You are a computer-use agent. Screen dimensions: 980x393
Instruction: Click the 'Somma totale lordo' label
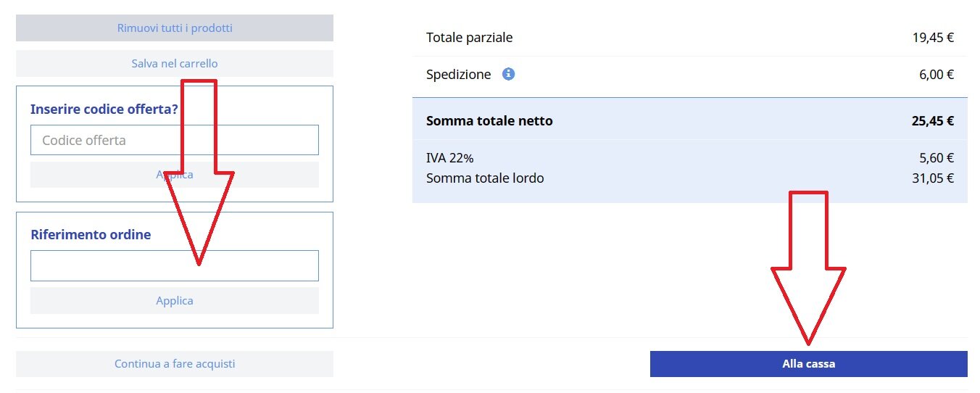(x=485, y=178)
